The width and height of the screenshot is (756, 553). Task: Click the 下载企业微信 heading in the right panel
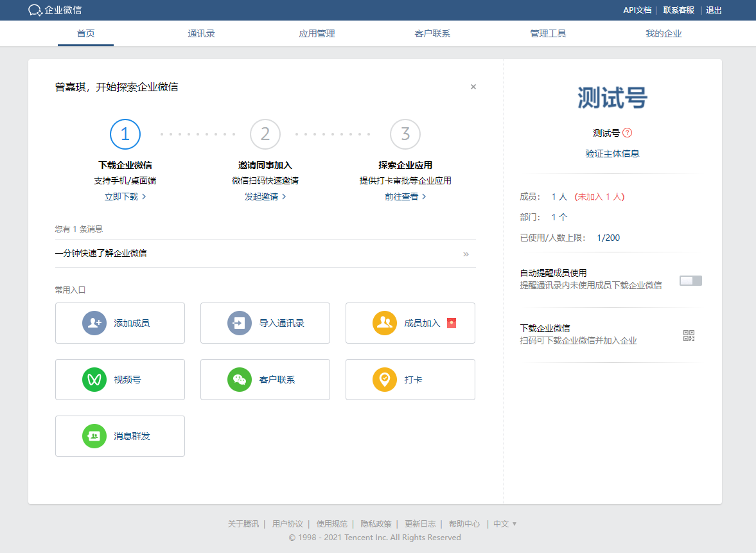[545, 328]
